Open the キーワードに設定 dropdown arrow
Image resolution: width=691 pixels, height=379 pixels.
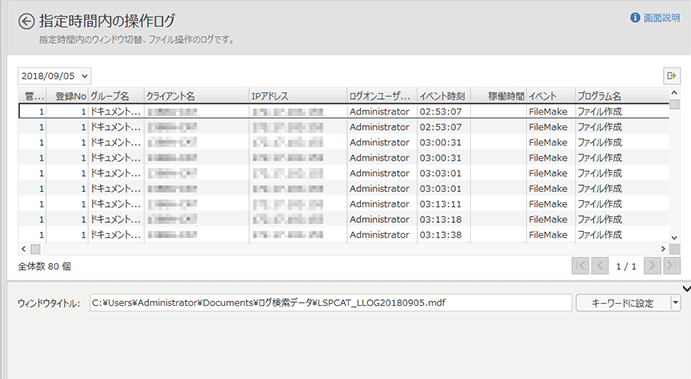click(675, 303)
